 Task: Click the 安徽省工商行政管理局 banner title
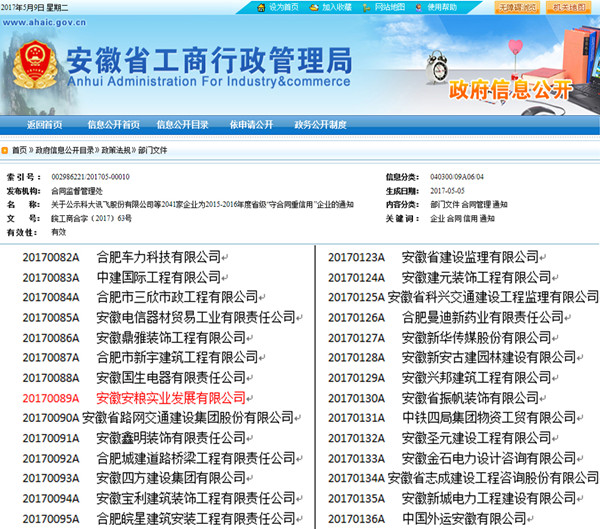pyautogui.click(x=209, y=60)
